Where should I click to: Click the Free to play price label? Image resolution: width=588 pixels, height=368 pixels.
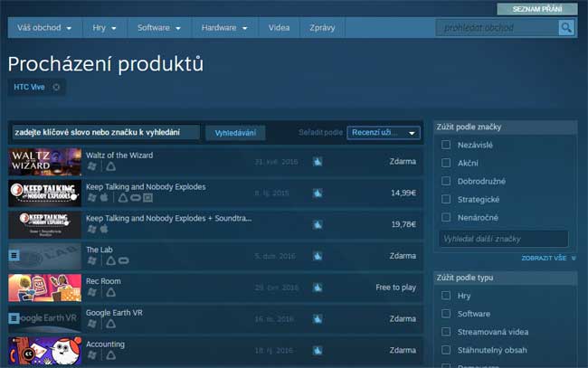395,288
